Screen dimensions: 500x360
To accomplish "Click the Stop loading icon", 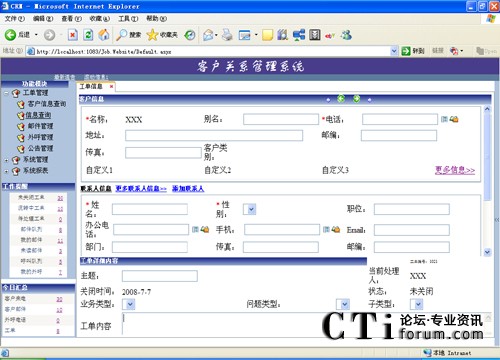I will coord(73,35).
